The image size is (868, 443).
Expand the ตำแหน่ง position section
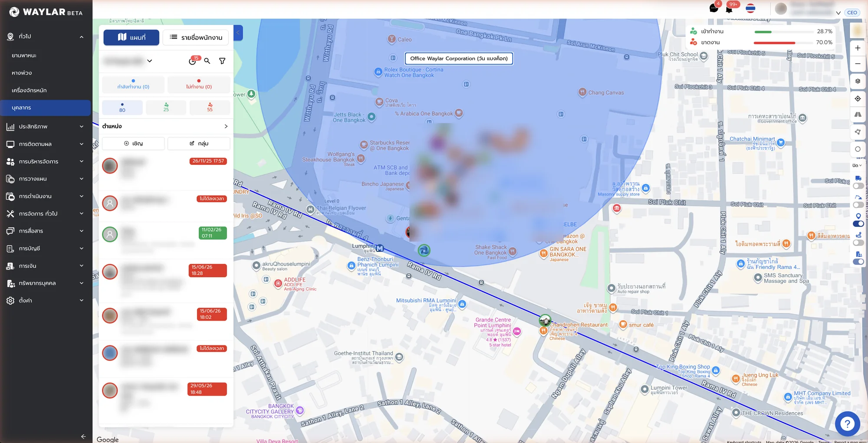click(166, 126)
